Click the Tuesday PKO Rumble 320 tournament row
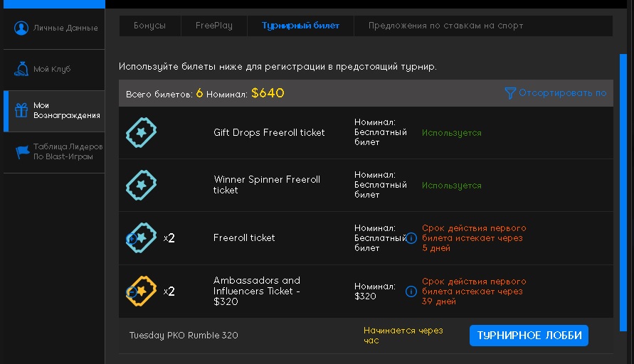 pos(366,336)
